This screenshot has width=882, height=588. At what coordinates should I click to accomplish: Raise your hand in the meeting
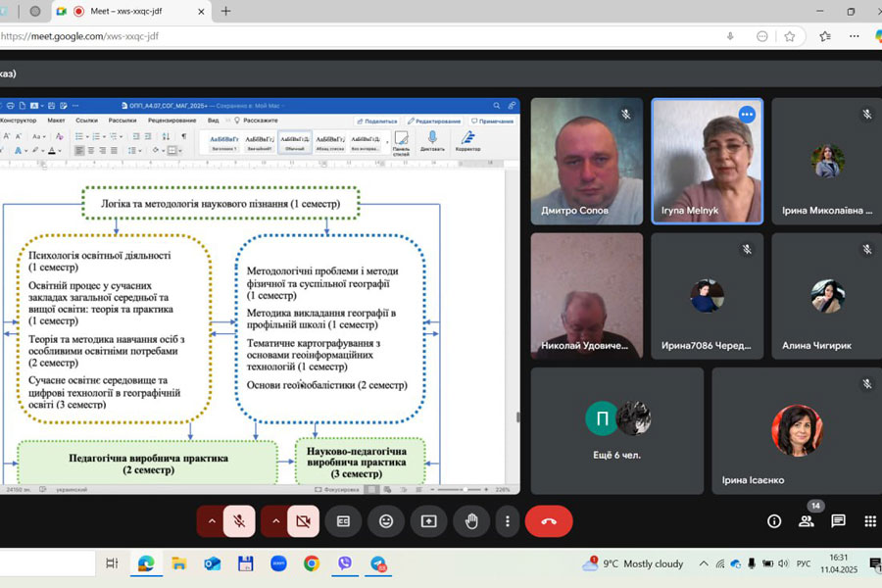point(471,521)
